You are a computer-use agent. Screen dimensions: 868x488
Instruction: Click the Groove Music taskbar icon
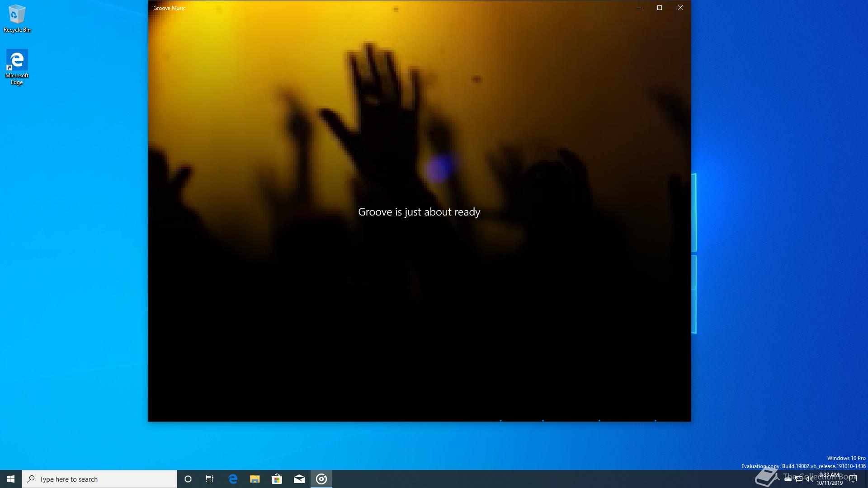[321, 479]
